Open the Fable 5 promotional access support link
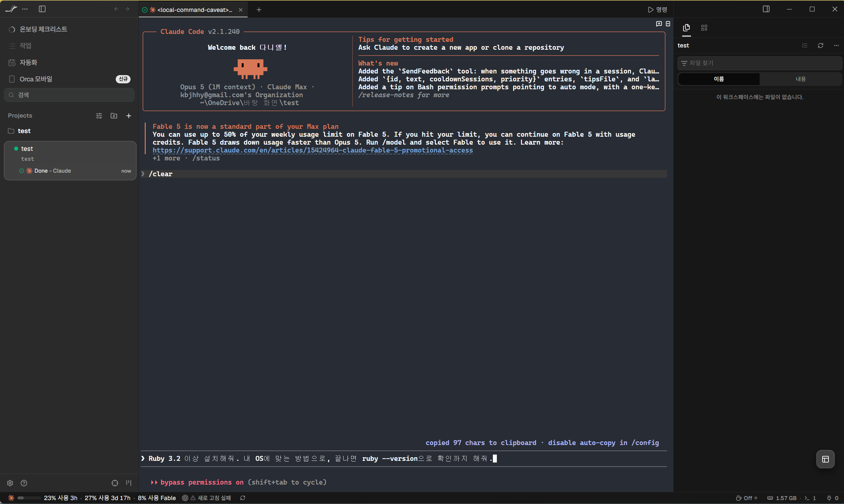Screen dimensions: 844x504 [x=312, y=151]
